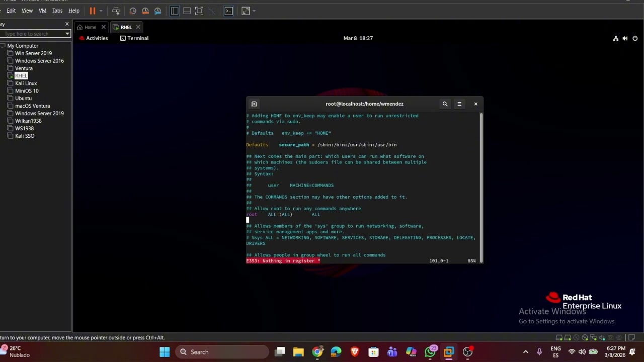Select MiniOS 10 in the library
This screenshot has height=362, width=644.
(x=27, y=91)
